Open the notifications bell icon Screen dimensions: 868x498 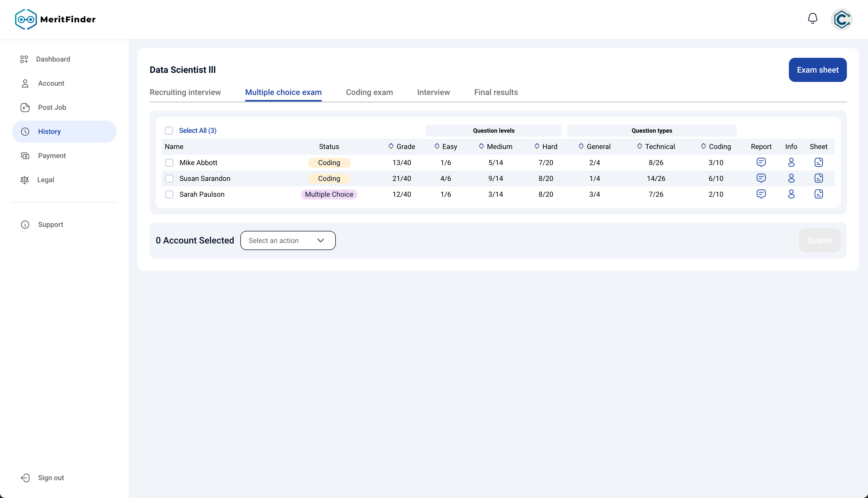[x=812, y=19]
